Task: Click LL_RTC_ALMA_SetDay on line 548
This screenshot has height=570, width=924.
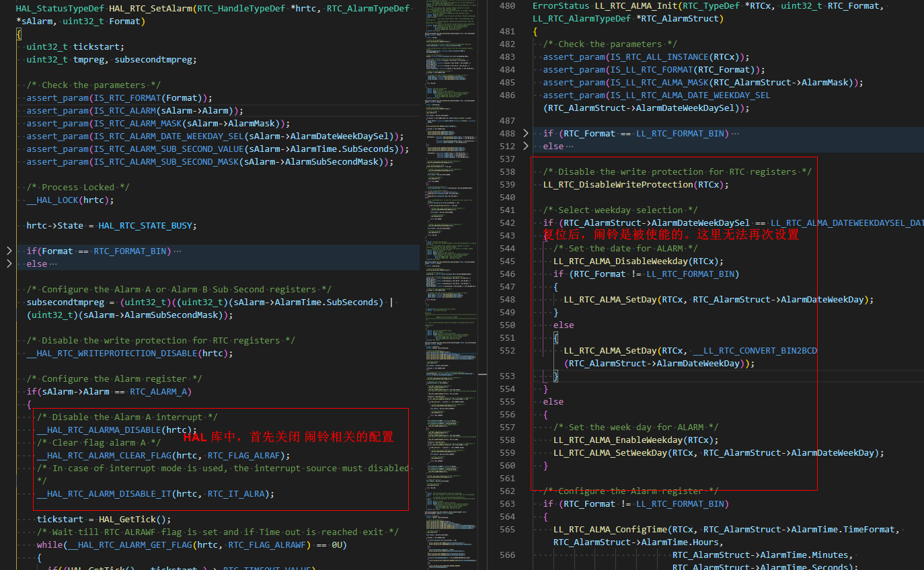Action: pos(611,300)
